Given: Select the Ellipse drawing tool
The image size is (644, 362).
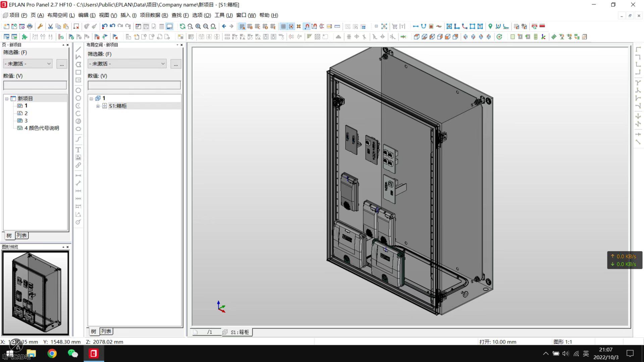Looking at the screenshot, I should [x=78, y=129].
